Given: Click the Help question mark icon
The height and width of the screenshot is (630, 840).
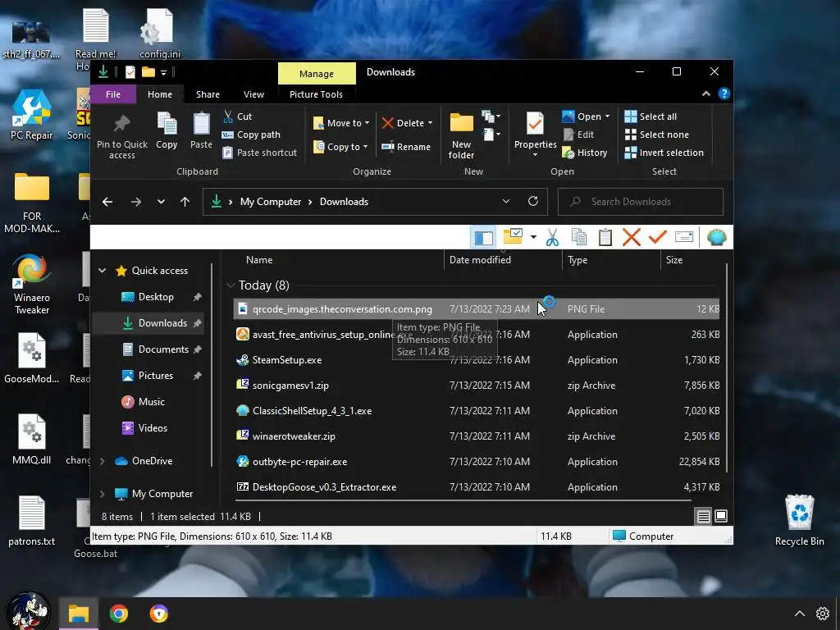Looking at the screenshot, I should pos(724,94).
